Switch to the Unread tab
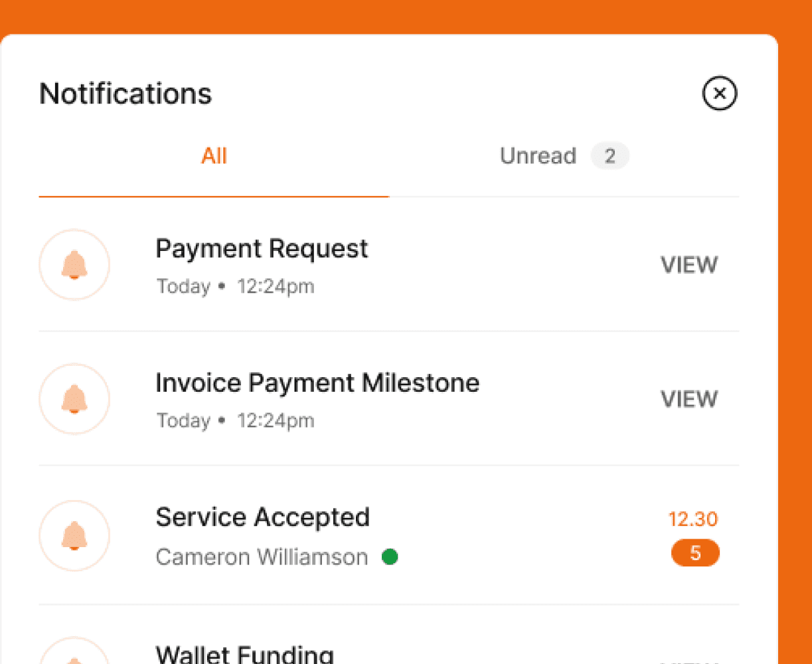812x664 pixels. tap(538, 157)
